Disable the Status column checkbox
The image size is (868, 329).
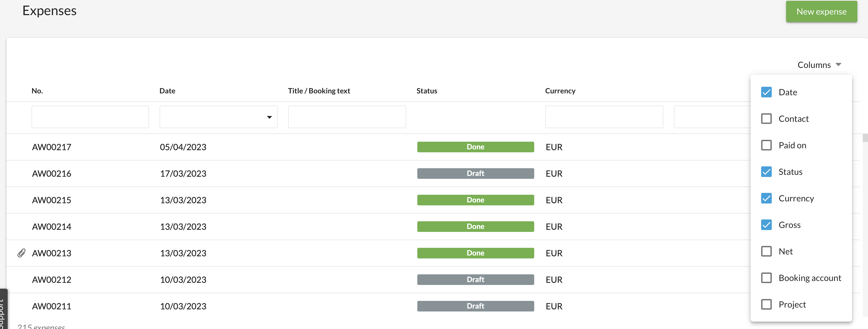pyautogui.click(x=766, y=172)
